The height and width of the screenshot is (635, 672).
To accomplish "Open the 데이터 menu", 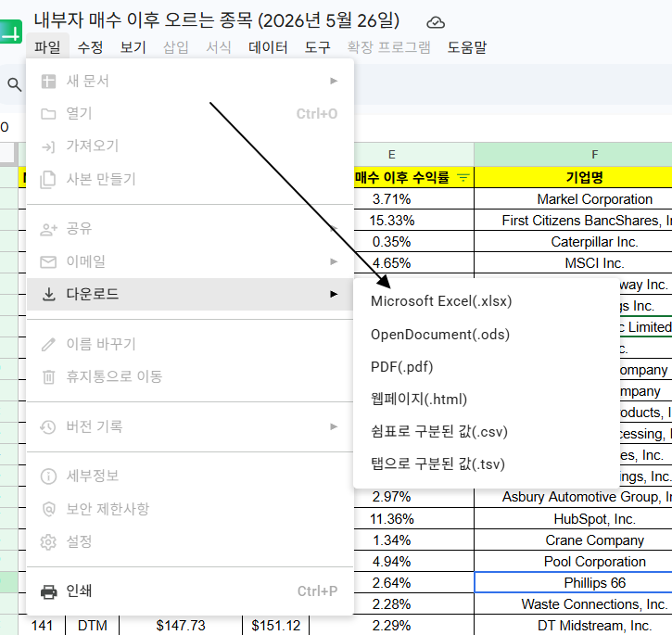I will pos(268,46).
